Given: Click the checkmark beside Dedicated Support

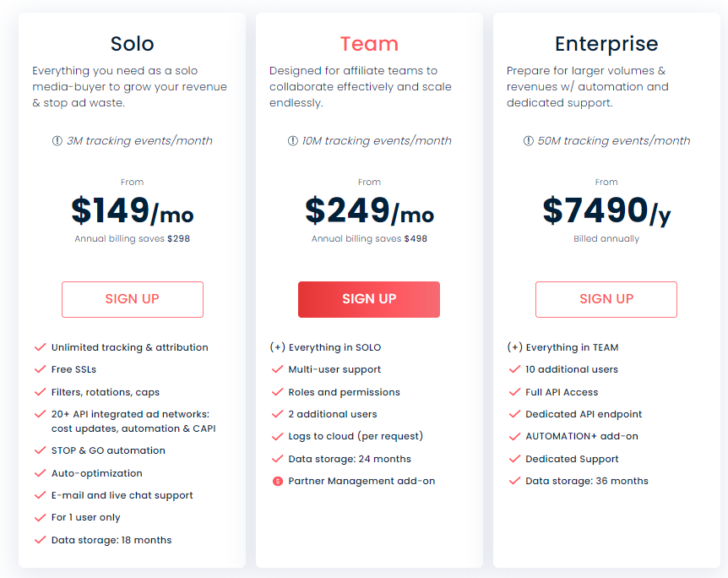Looking at the screenshot, I should point(515,459).
